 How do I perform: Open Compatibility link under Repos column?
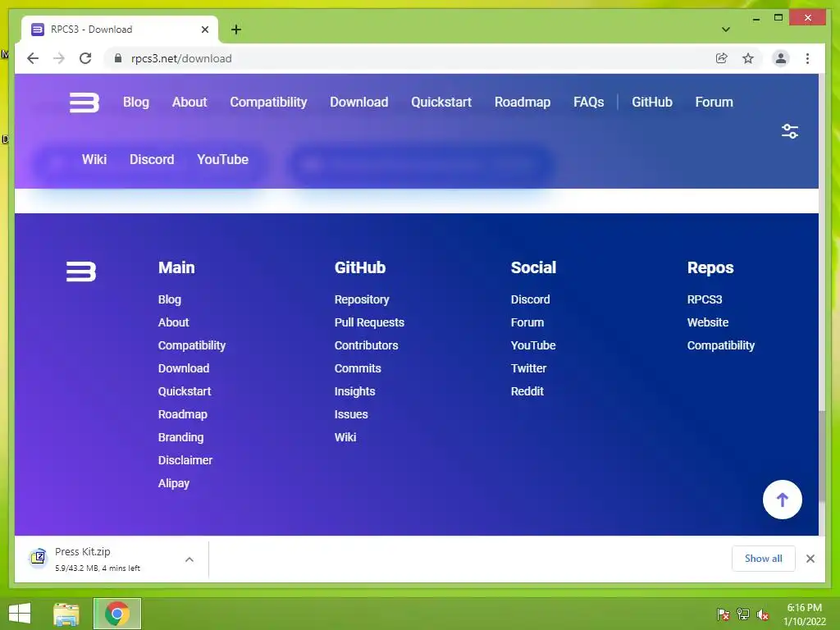click(720, 345)
